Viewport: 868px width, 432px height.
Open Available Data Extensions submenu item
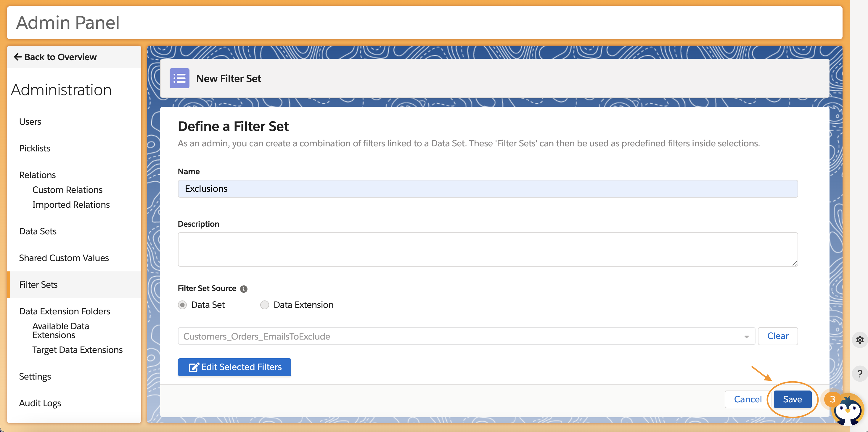tap(61, 330)
